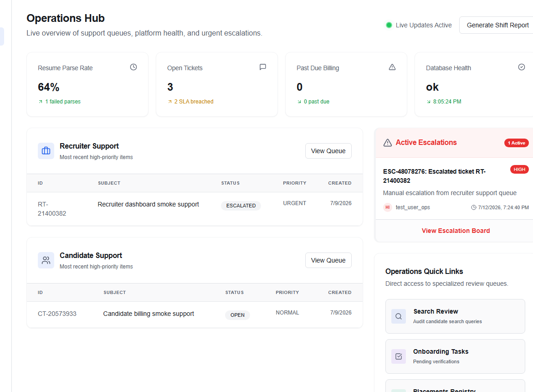
Task: Click test_user_ops username
Action: pos(413,207)
